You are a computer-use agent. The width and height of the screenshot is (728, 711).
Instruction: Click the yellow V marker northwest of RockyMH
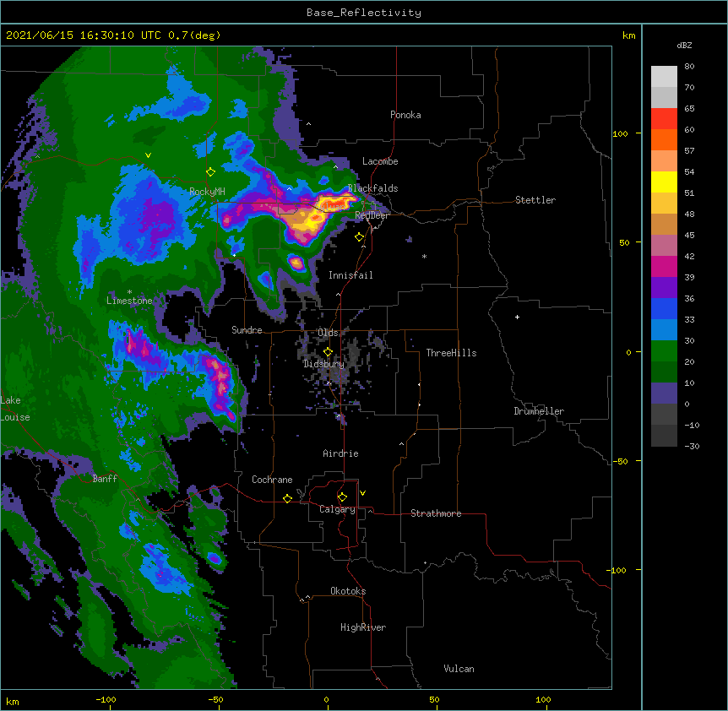[x=148, y=155]
